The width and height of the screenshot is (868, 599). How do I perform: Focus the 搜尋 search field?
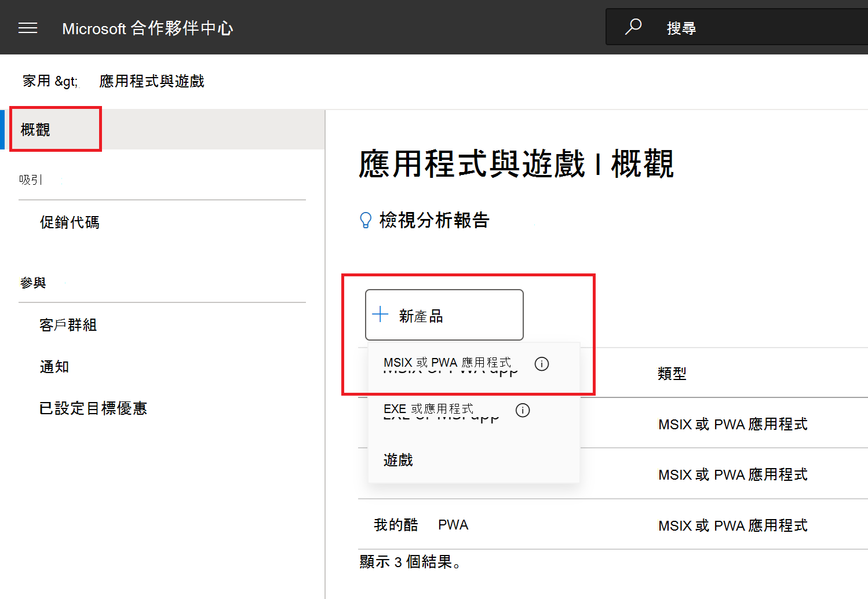point(736,27)
